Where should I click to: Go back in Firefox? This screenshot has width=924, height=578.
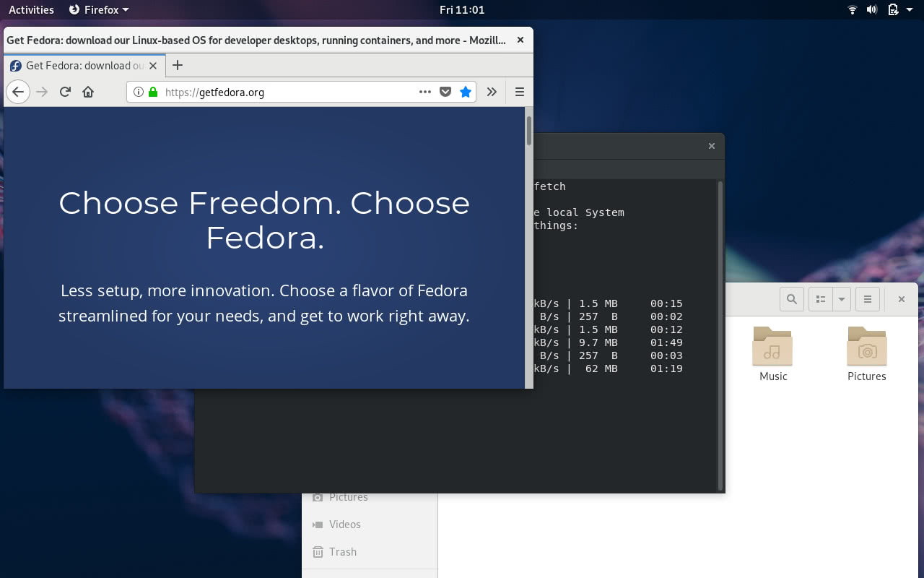pos(18,92)
